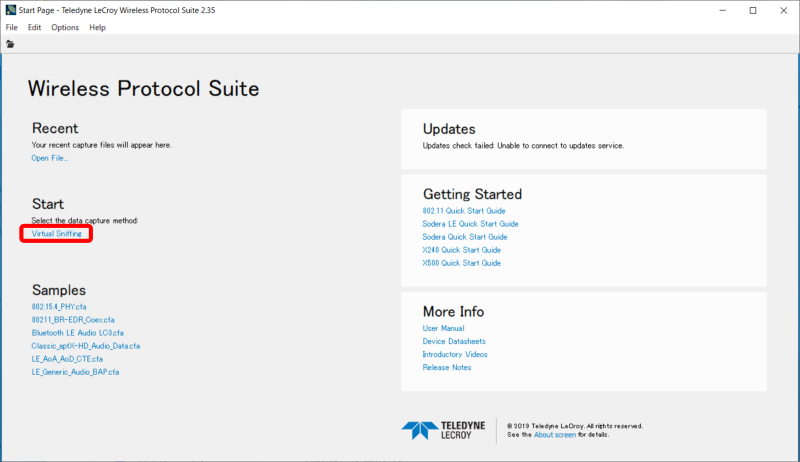Start Virtual Sniffing capture method
Viewport: 800px width, 462px height.
click(x=57, y=233)
